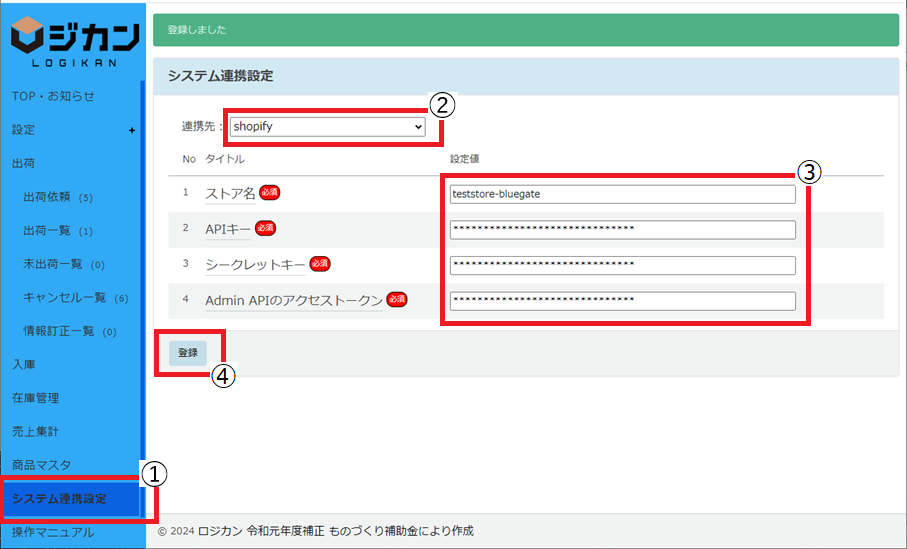This screenshot has width=907, height=549.
Task: Open 在庫管理 menu
Action: (x=35, y=398)
